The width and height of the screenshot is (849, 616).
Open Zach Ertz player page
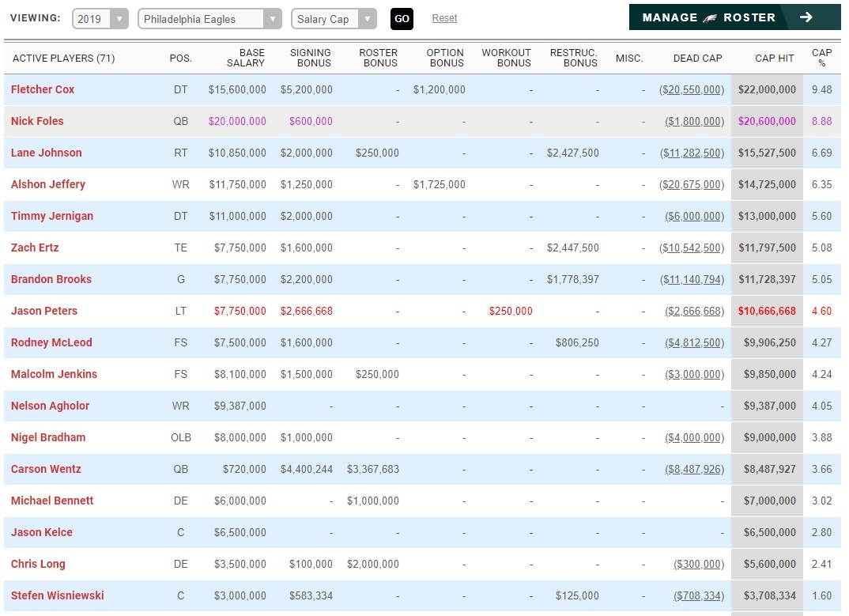tap(35, 248)
